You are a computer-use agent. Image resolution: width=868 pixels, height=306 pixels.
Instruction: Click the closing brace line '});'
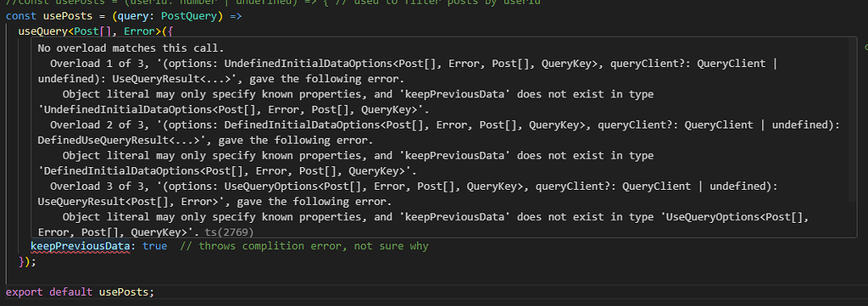pyautogui.click(x=28, y=261)
